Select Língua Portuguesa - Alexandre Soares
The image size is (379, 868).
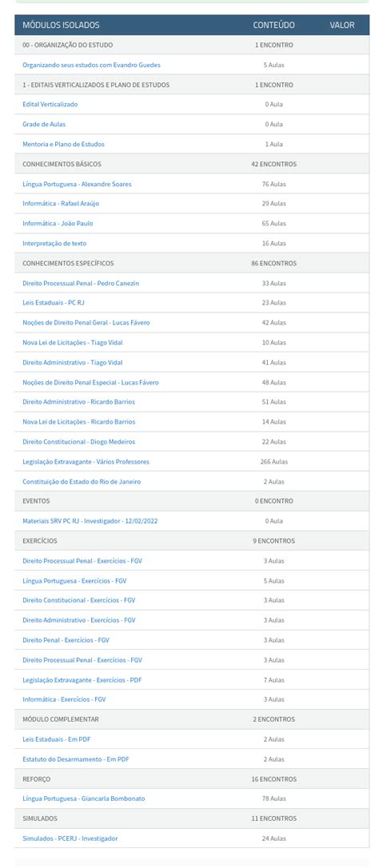pyautogui.click(x=77, y=184)
